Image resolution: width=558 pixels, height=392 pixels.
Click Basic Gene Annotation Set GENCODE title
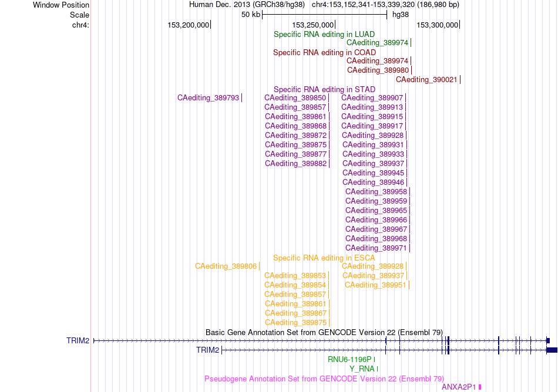[x=324, y=332]
